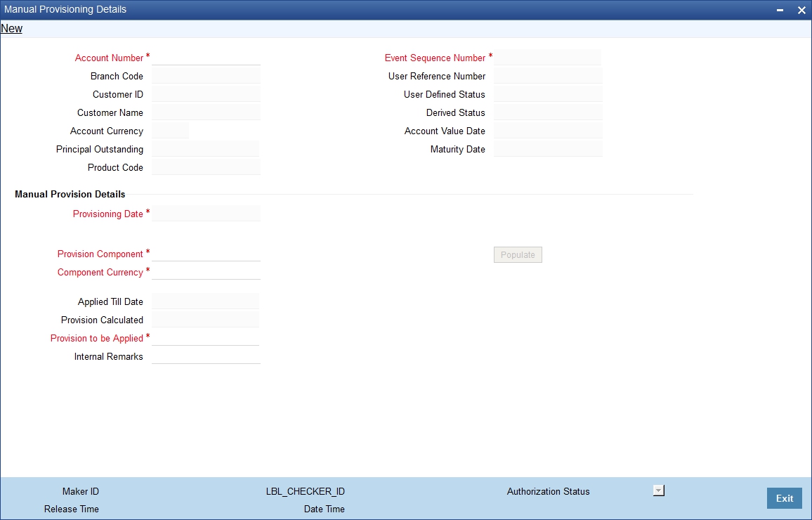Click the Event Sequence Number field

point(548,58)
